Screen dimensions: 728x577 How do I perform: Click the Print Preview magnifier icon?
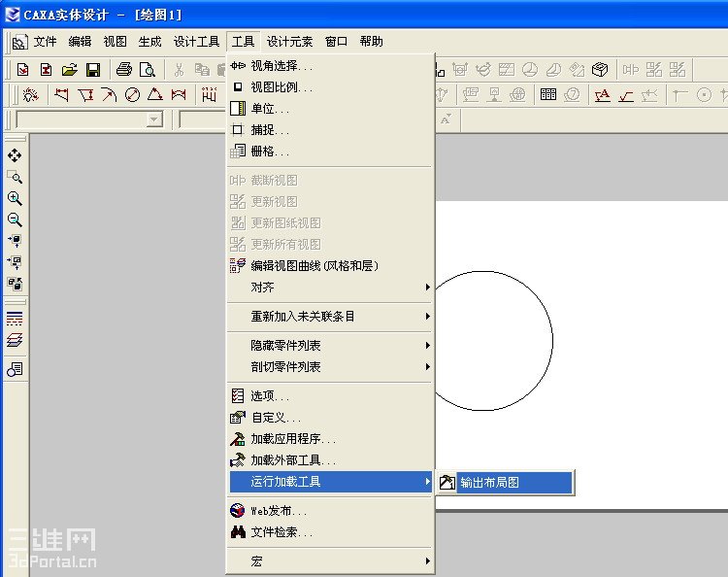pos(148,70)
